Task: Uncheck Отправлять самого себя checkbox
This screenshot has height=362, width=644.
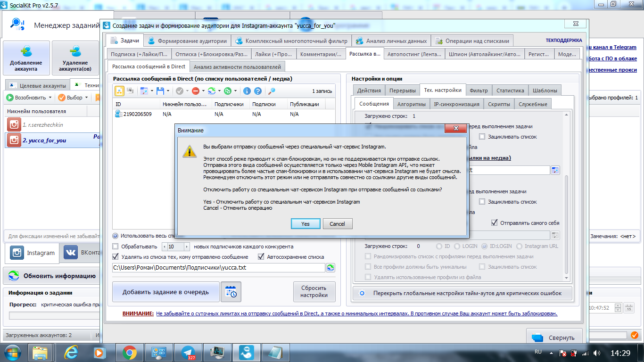Action: coord(495,222)
